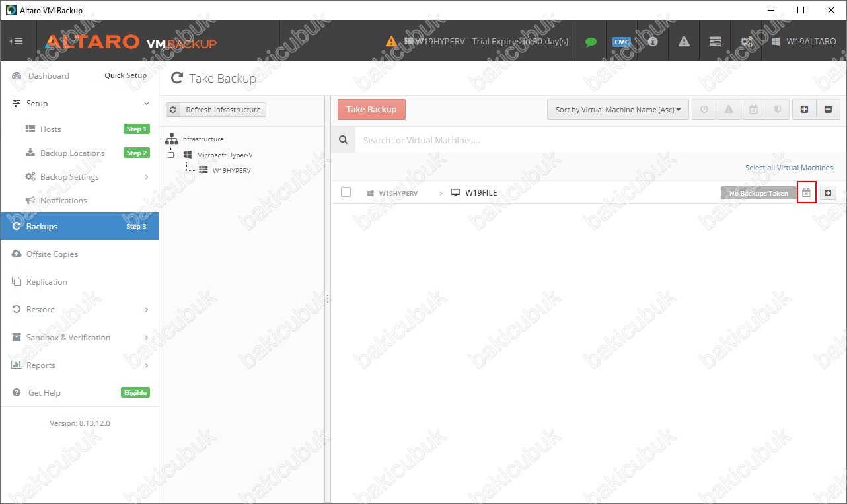Open the Sort by Virtual Machine Name dropdown

618,110
